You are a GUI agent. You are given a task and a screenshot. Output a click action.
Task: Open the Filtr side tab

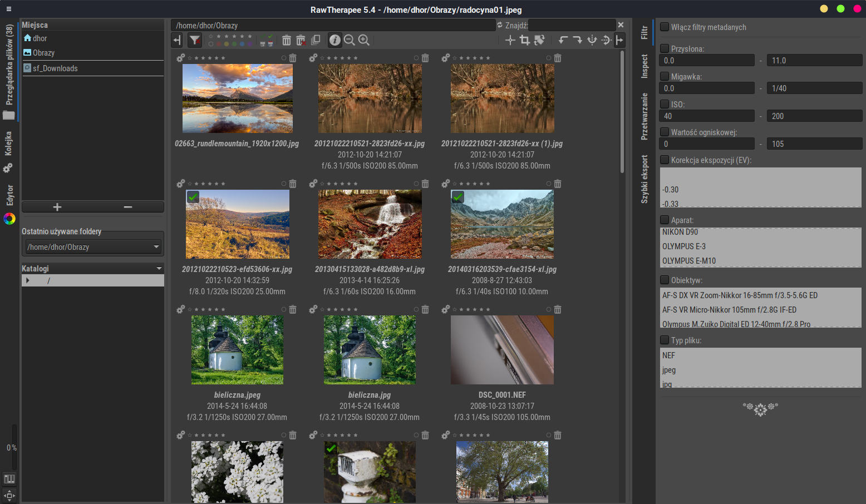[x=644, y=32]
